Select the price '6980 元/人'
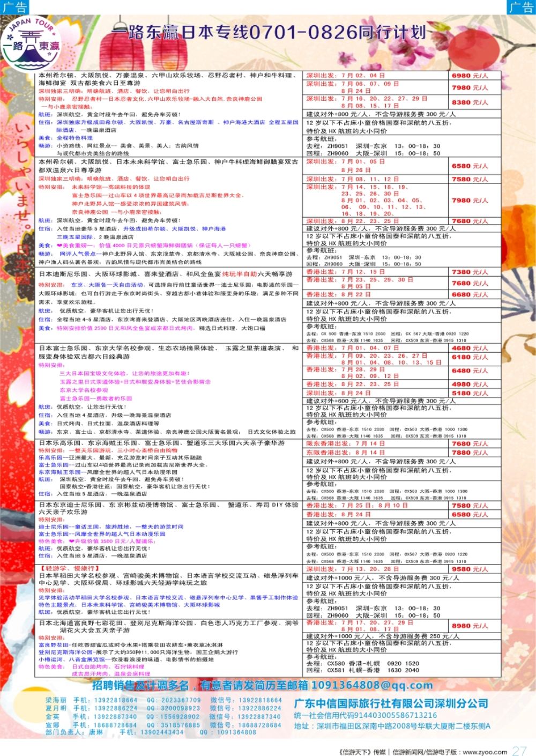Screen dimensions: 536x756 pyautogui.click(x=470, y=76)
